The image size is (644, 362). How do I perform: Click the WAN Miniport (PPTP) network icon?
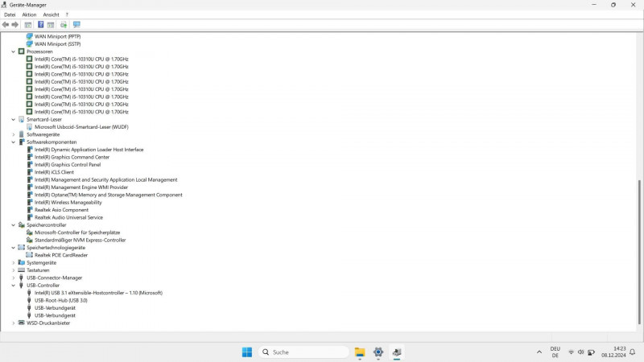[29, 36]
